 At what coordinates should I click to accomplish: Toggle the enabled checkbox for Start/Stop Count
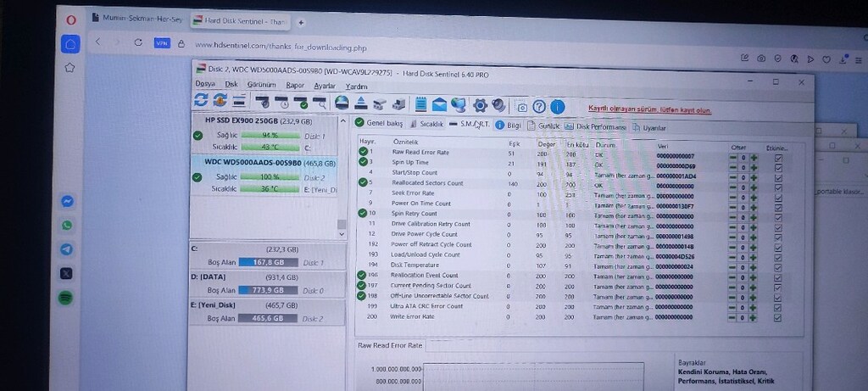coord(778,178)
